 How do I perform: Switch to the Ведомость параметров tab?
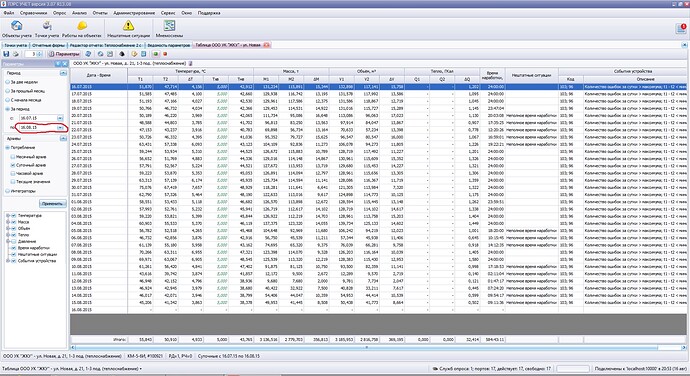click(169, 45)
